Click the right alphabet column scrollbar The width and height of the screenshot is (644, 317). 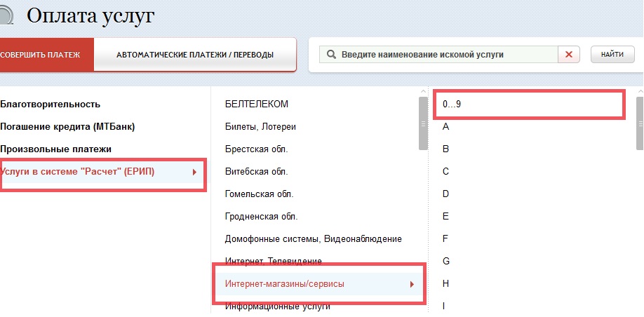[x=639, y=123]
